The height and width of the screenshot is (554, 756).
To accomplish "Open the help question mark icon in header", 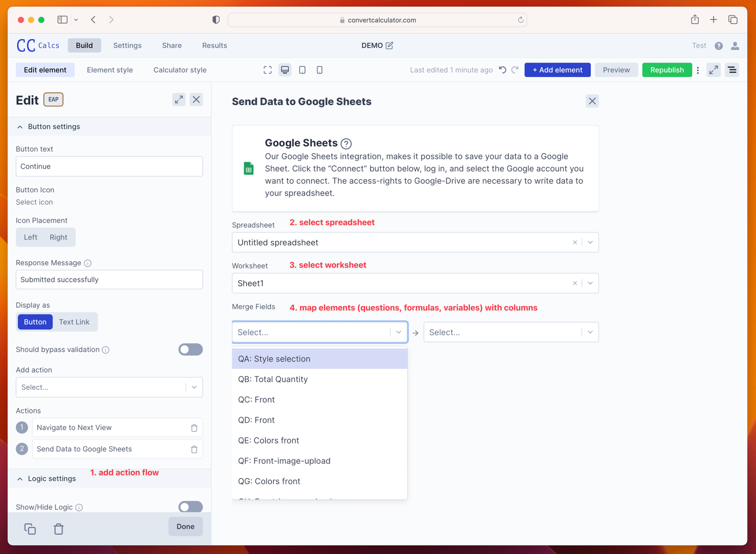I will (719, 46).
